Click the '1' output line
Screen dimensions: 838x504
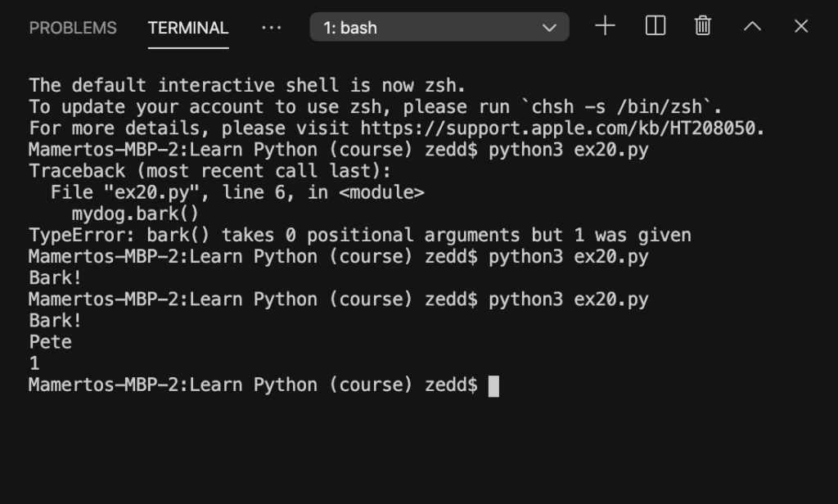click(34, 363)
